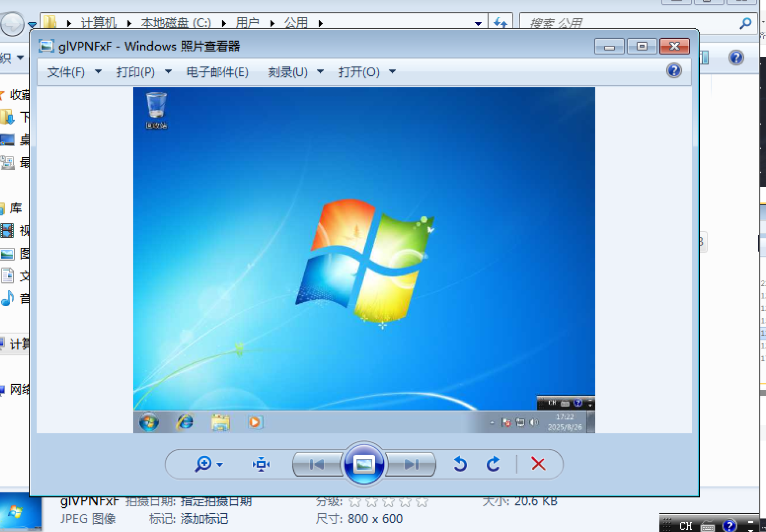Expand the 打开(O) dropdown arrow
This screenshot has height=532, width=766.
pyautogui.click(x=392, y=71)
